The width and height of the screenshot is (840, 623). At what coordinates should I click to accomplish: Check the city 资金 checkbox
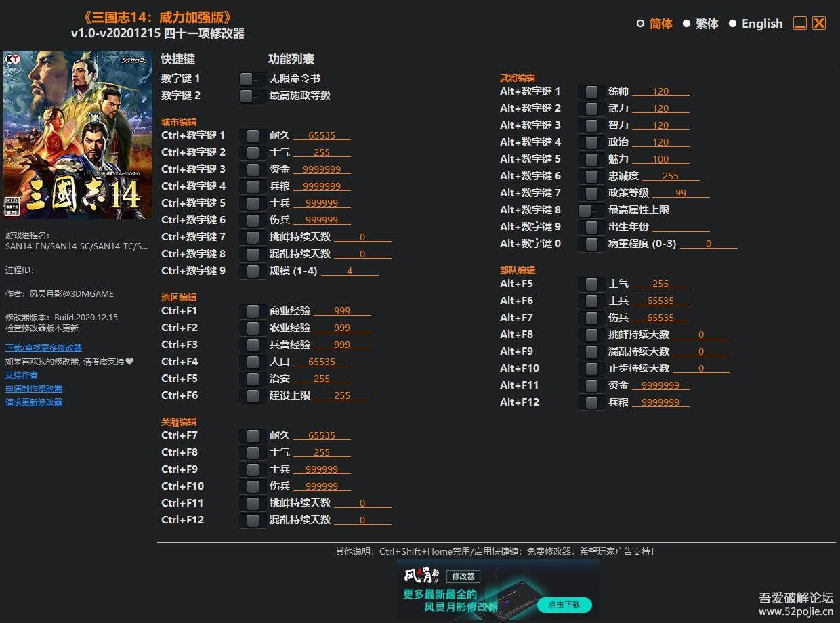(253, 169)
